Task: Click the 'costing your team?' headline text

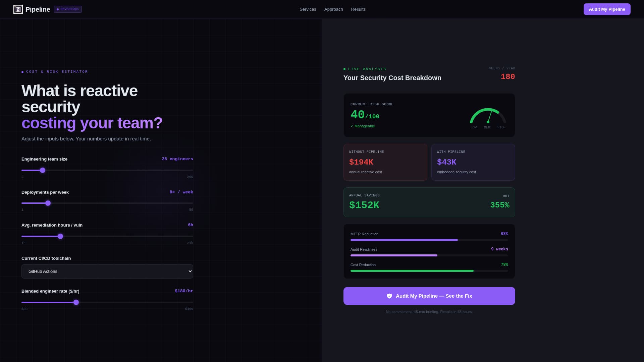Action: point(92,123)
